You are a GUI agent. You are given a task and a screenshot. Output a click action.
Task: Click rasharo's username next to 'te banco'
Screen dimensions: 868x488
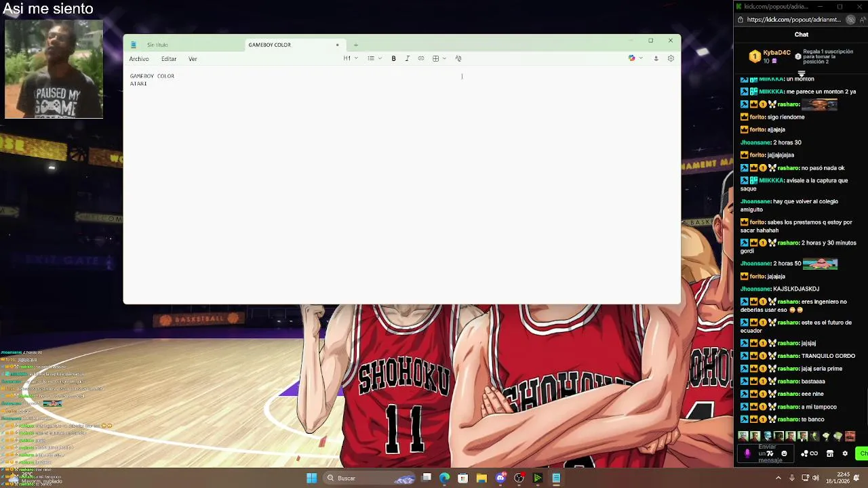click(788, 420)
